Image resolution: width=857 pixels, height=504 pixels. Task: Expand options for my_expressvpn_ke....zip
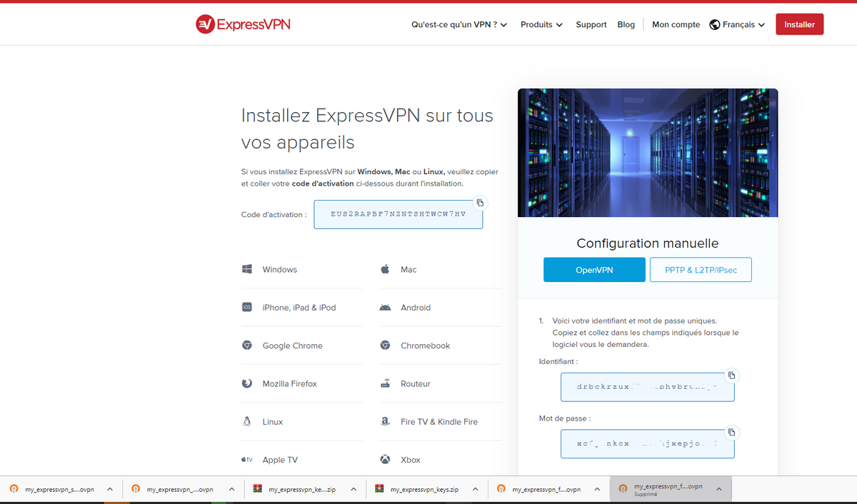(354, 489)
